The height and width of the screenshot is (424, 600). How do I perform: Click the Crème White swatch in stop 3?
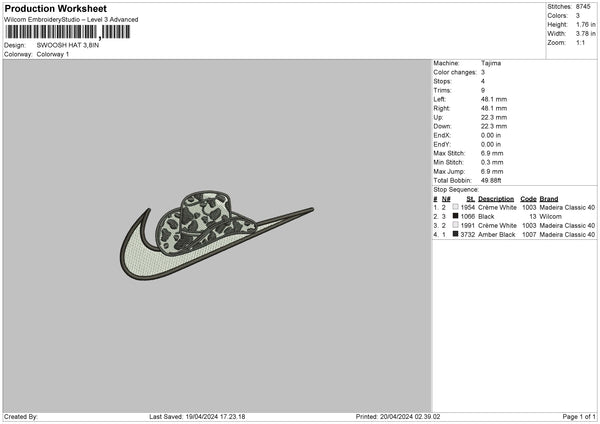[x=455, y=225]
